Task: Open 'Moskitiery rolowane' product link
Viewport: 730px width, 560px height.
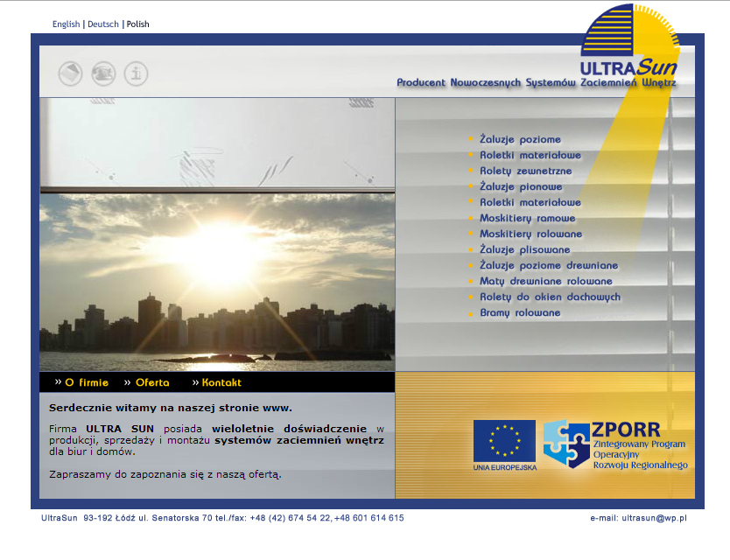Action: click(x=530, y=234)
